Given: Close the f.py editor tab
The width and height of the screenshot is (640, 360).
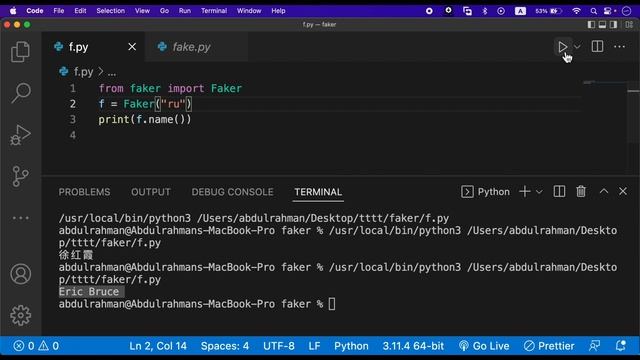Looking at the screenshot, I should pyautogui.click(x=132, y=47).
